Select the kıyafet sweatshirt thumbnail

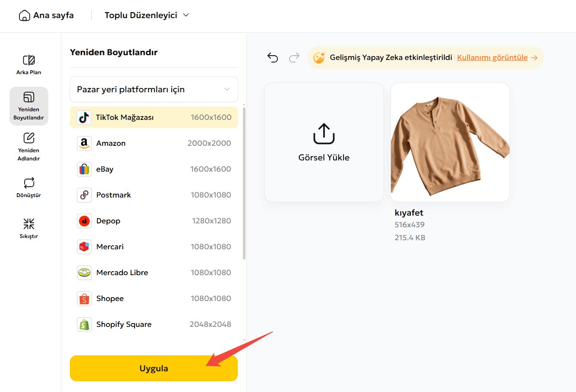[450, 142]
